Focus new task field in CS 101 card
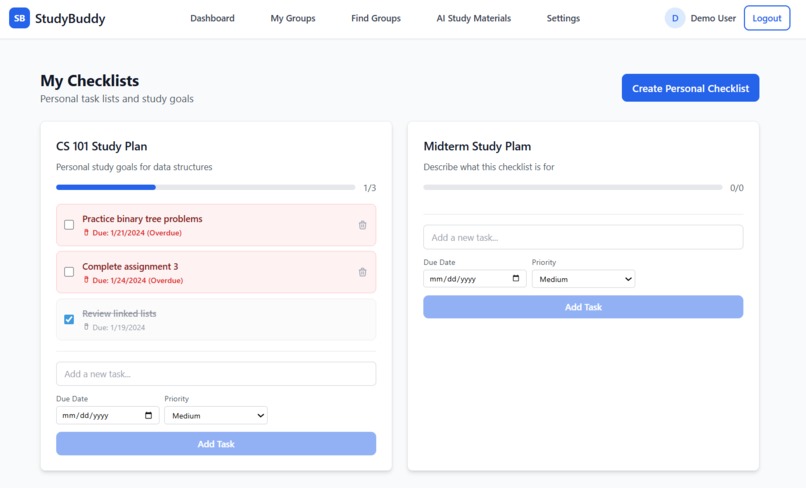The height and width of the screenshot is (488, 806). pos(216,374)
